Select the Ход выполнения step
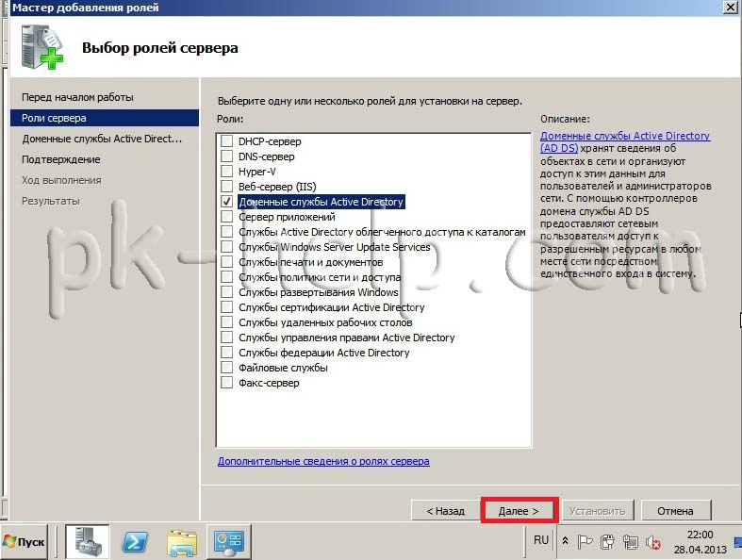This screenshot has height=560, width=742. coord(61,180)
